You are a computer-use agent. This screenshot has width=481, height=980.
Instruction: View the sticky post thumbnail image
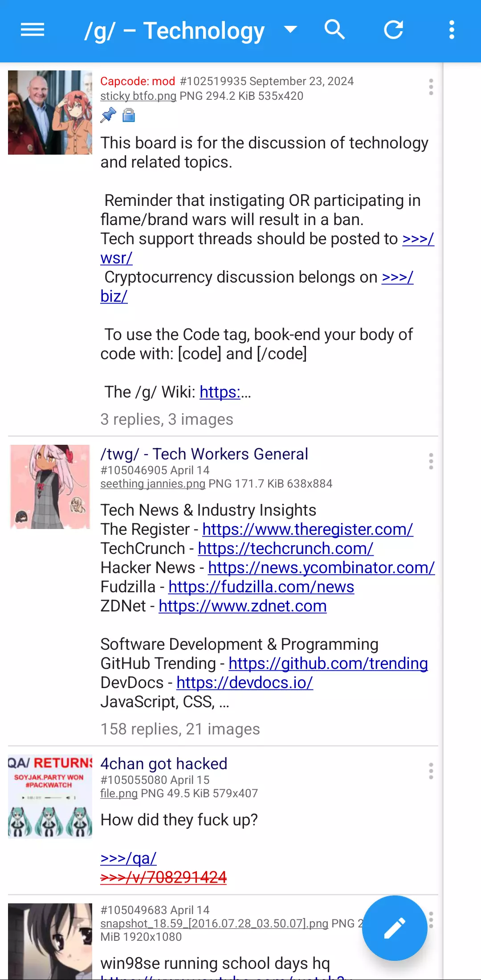pyautogui.click(x=50, y=112)
